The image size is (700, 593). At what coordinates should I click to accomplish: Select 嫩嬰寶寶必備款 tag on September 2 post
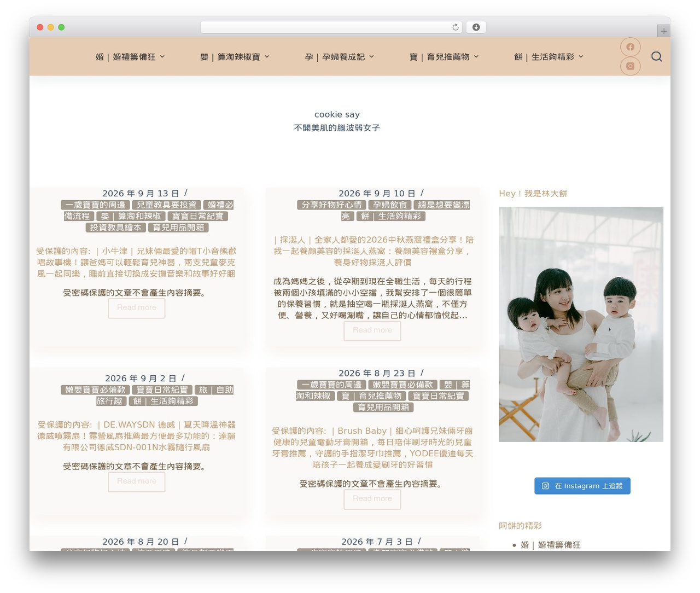coord(95,390)
